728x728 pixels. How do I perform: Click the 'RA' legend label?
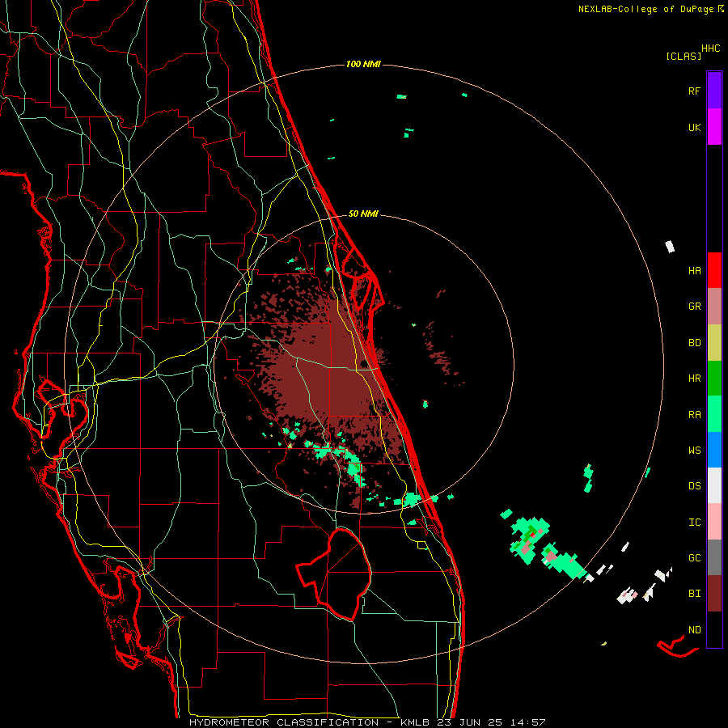[694, 414]
